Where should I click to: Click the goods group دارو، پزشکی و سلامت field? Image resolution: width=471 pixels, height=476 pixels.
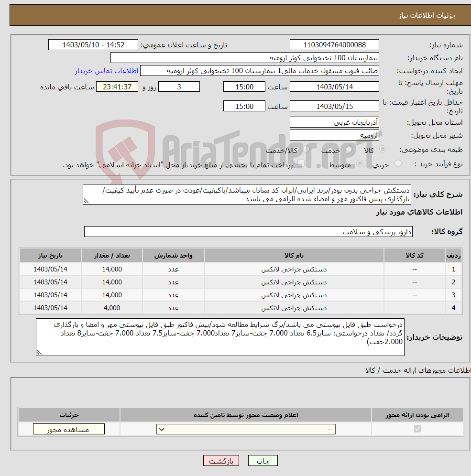tap(248, 232)
